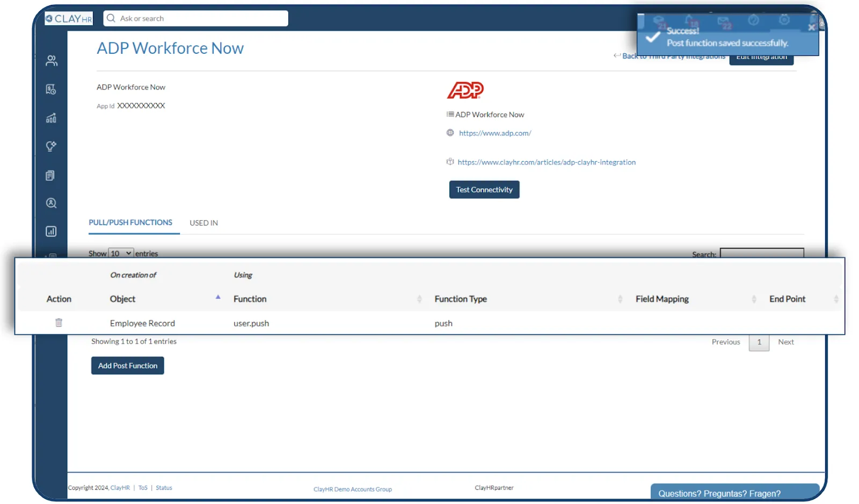Image resolution: width=859 pixels, height=504 pixels.
Task: Open the lightbulb ideas sidebar icon
Action: 51,147
